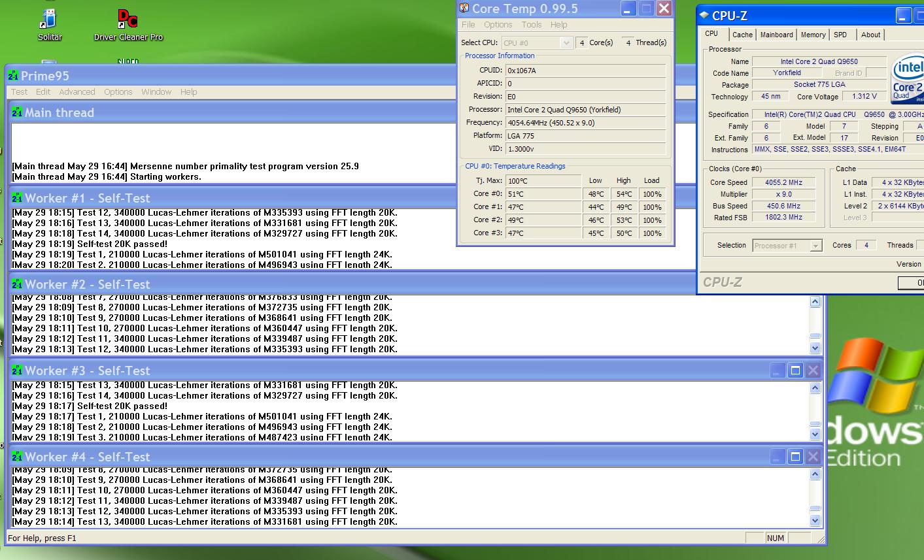The image size is (924, 560).
Task: Switch to the Memory tab in CPU-Z
Action: coord(813,35)
